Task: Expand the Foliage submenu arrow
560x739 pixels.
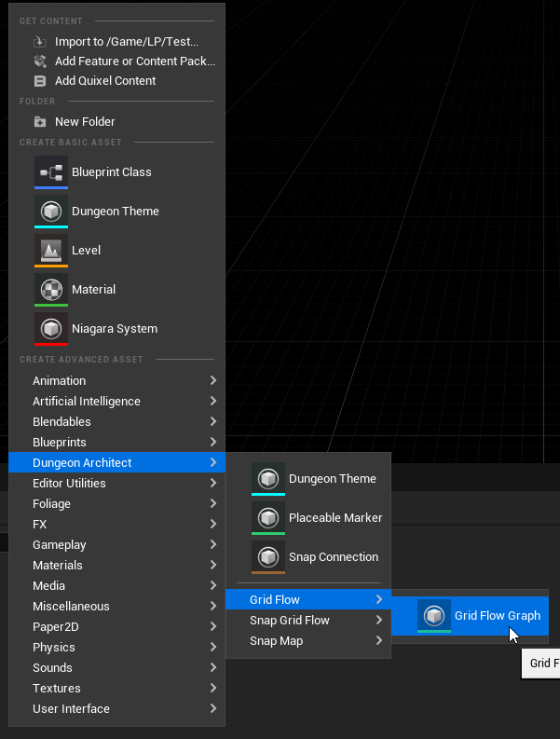Action: pos(213,503)
